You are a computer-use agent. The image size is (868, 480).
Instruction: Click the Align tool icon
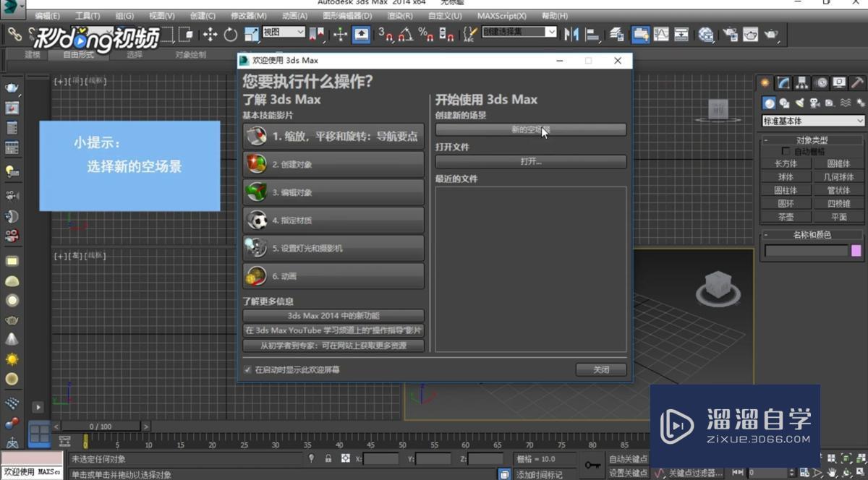pyautogui.click(x=592, y=34)
